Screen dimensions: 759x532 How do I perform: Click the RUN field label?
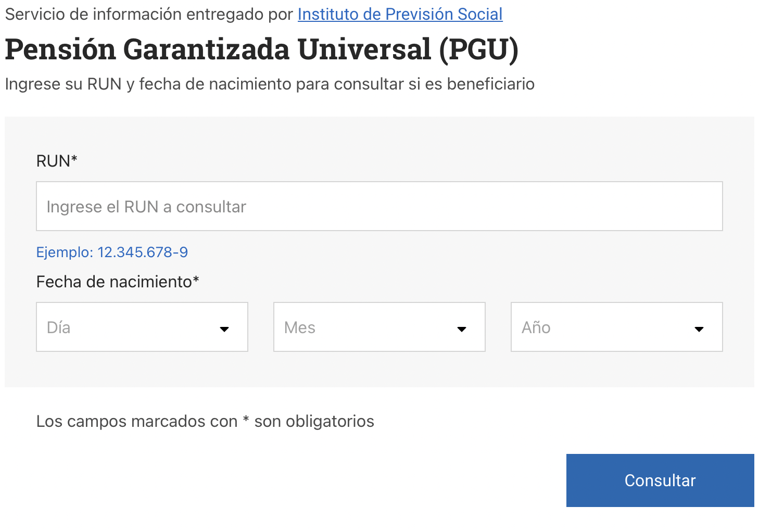(53, 161)
